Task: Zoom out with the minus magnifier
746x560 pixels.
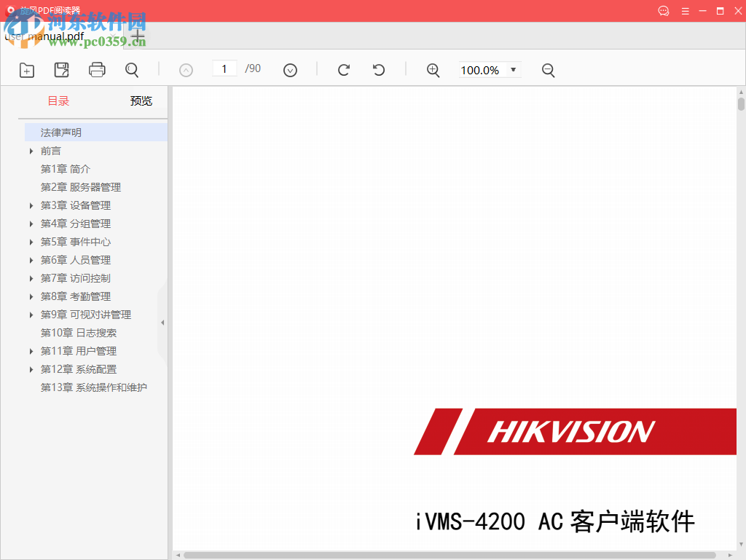Action: (548, 71)
